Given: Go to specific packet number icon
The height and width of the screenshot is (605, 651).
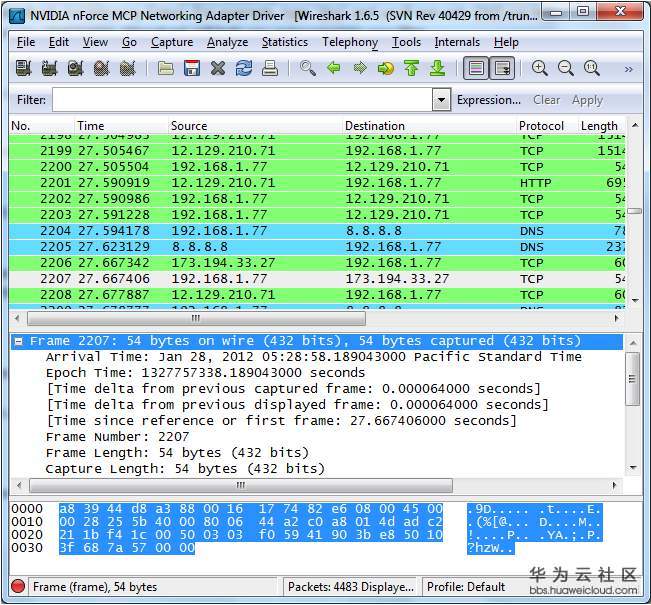Looking at the screenshot, I should point(386,68).
